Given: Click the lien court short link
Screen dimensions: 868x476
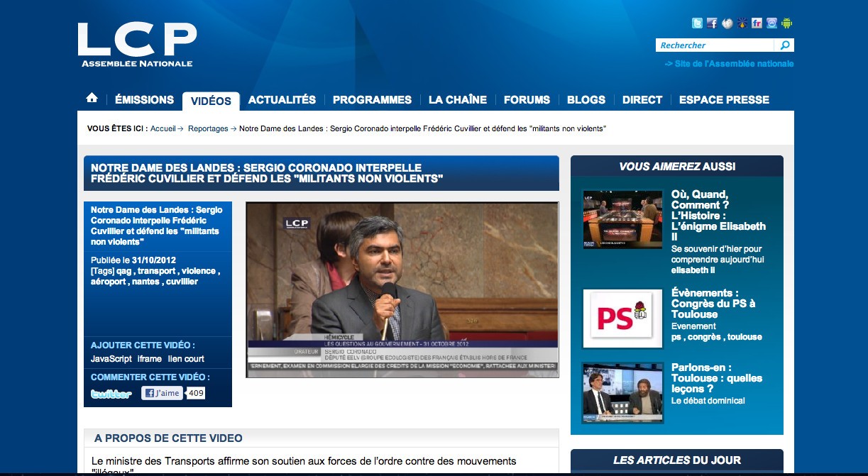Looking at the screenshot, I should (186, 359).
